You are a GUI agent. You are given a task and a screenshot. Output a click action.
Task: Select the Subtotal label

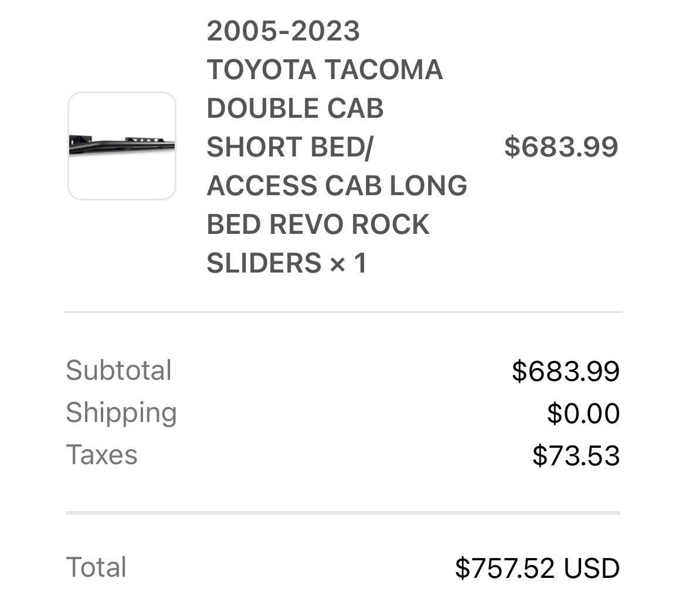click(118, 370)
